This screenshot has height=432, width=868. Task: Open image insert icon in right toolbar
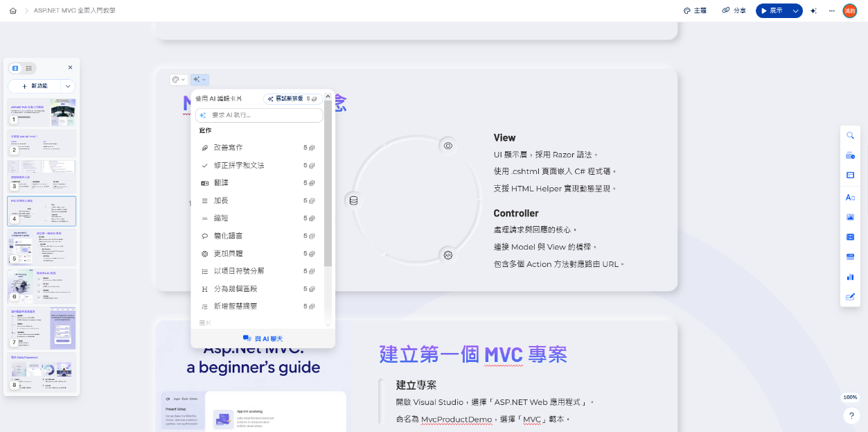pyautogui.click(x=850, y=217)
